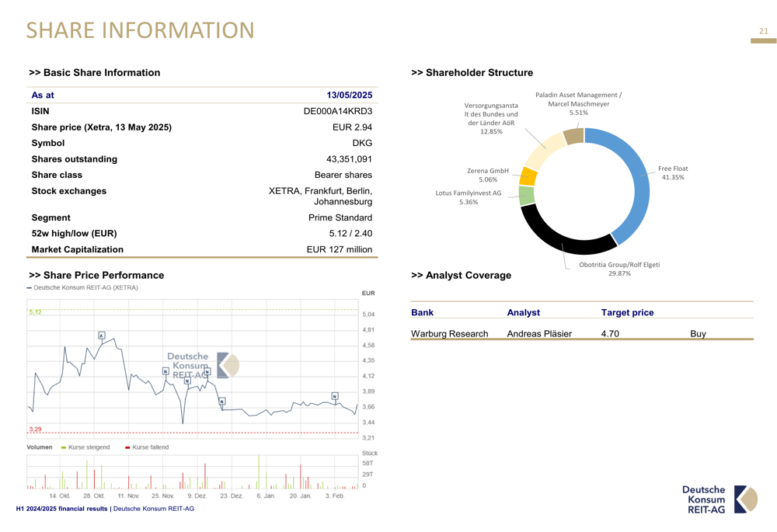Select the cream Versorgungsanstalt donut segment
The height and width of the screenshot is (532, 777).
pos(544,150)
